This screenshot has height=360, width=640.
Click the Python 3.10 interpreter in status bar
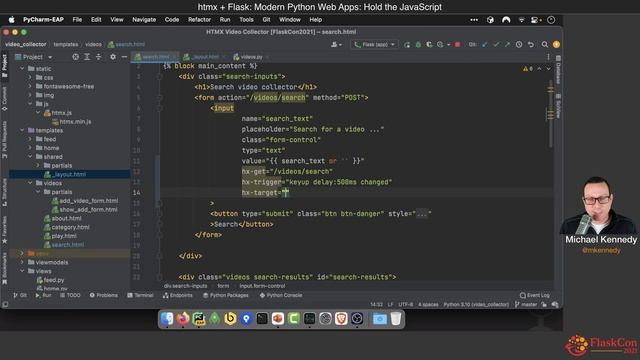tap(476, 304)
